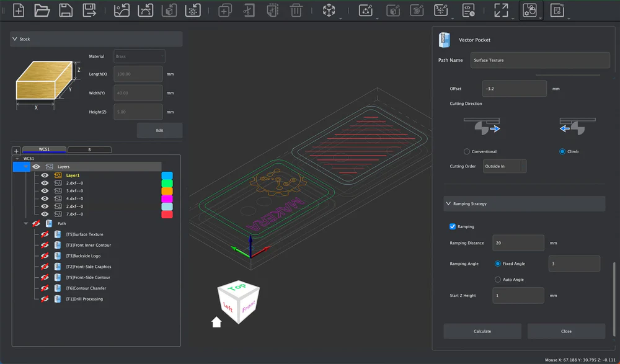Click the stock Edit button
This screenshot has height=364, width=620.
(159, 130)
